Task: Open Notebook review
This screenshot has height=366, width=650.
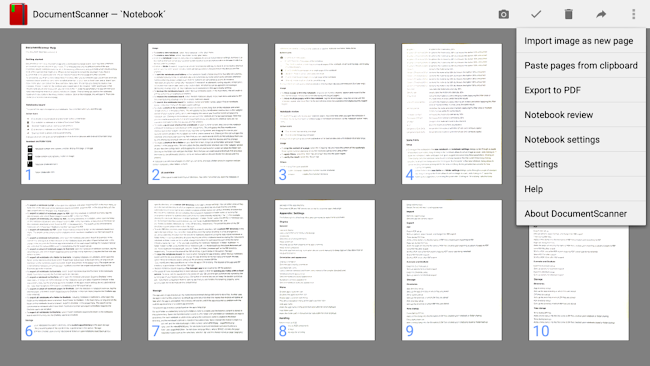Action: click(x=581, y=115)
